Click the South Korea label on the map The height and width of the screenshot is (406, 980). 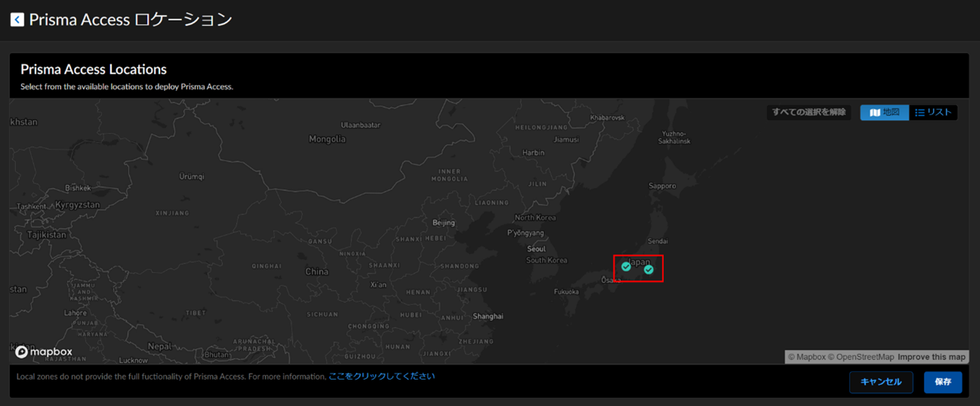pyautogui.click(x=547, y=260)
